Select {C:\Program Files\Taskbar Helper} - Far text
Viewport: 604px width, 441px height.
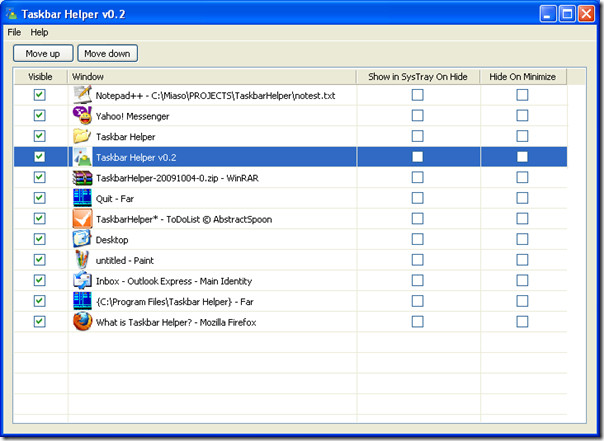click(x=174, y=302)
